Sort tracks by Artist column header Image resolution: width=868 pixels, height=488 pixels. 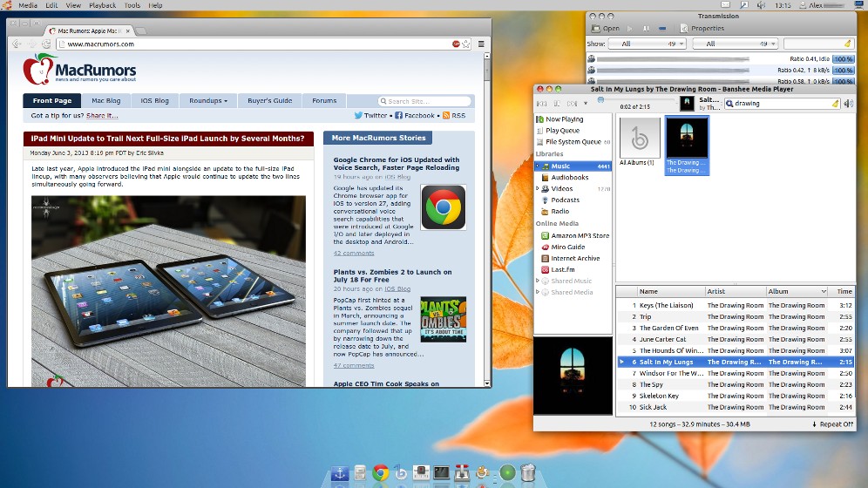click(735, 292)
